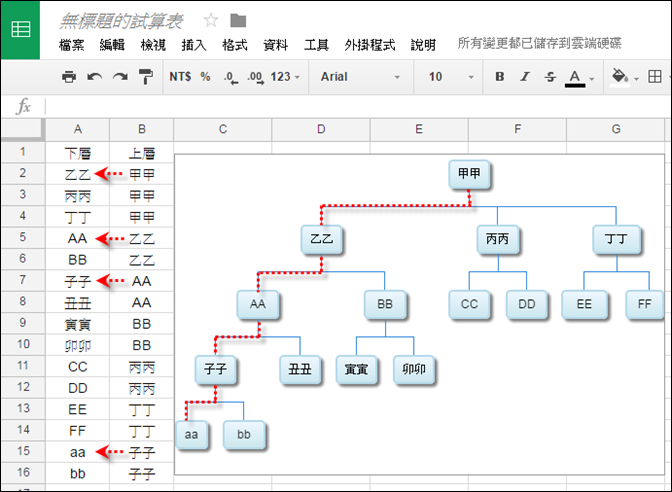Screen dimensions: 672x492
Task: Open the Google Sheets home icon
Action: click(x=20, y=30)
